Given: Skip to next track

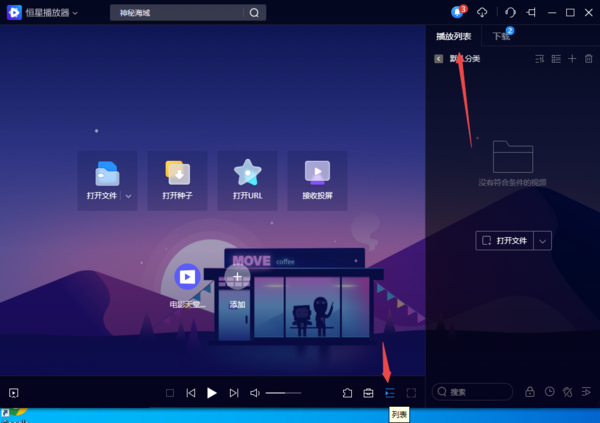Looking at the screenshot, I should [234, 393].
